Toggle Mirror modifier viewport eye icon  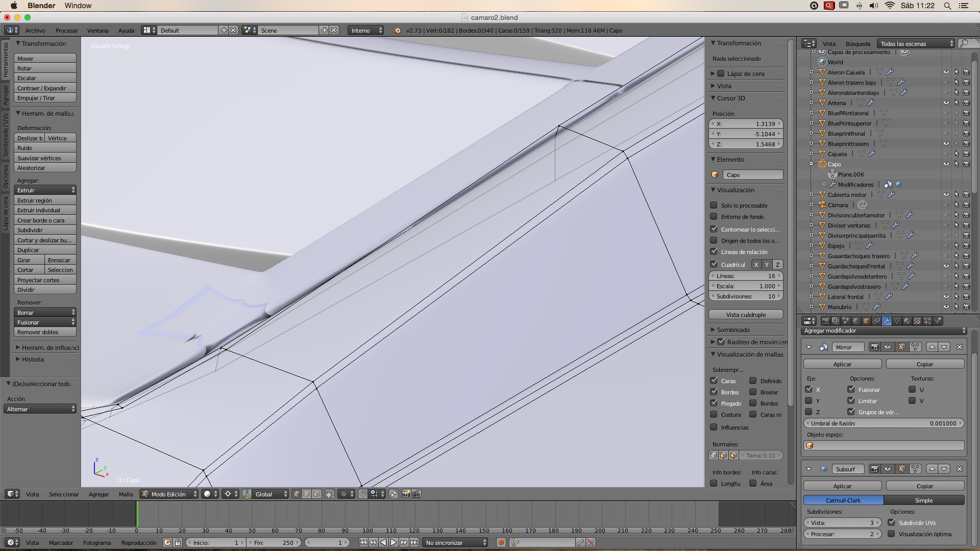[x=888, y=347]
